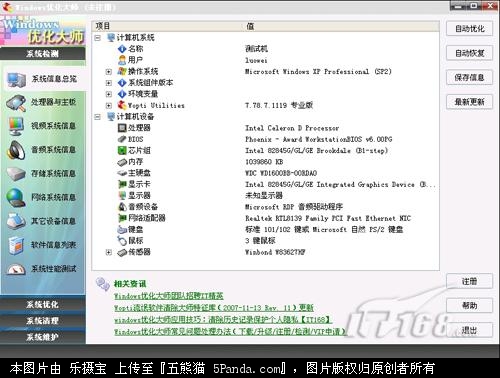The width and height of the screenshot is (500, 378).
Task: Open 存储系统信息 drive icon
Action: (16, 174)
